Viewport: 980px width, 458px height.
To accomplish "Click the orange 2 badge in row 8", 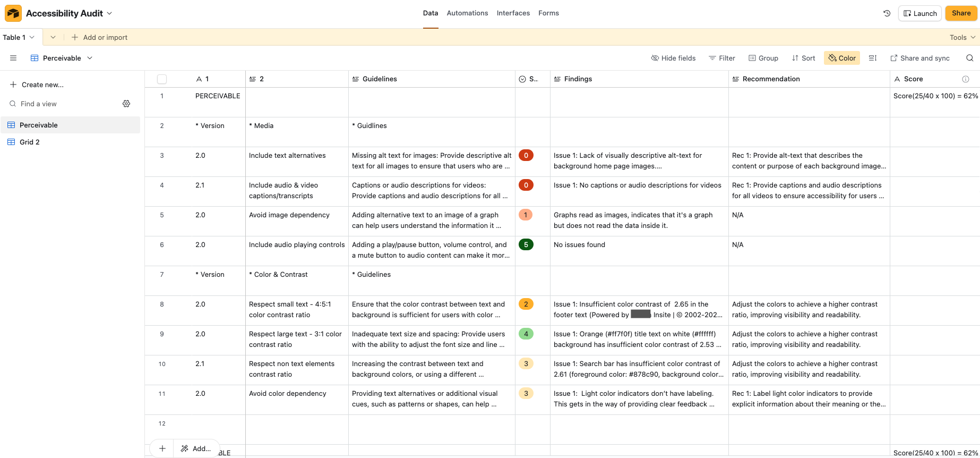I will 526,304.
